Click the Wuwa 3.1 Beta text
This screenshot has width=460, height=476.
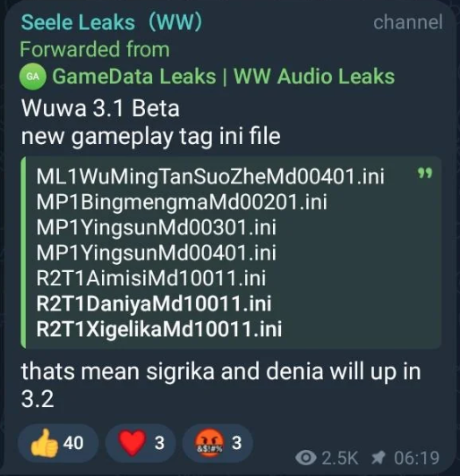(100, 108)
